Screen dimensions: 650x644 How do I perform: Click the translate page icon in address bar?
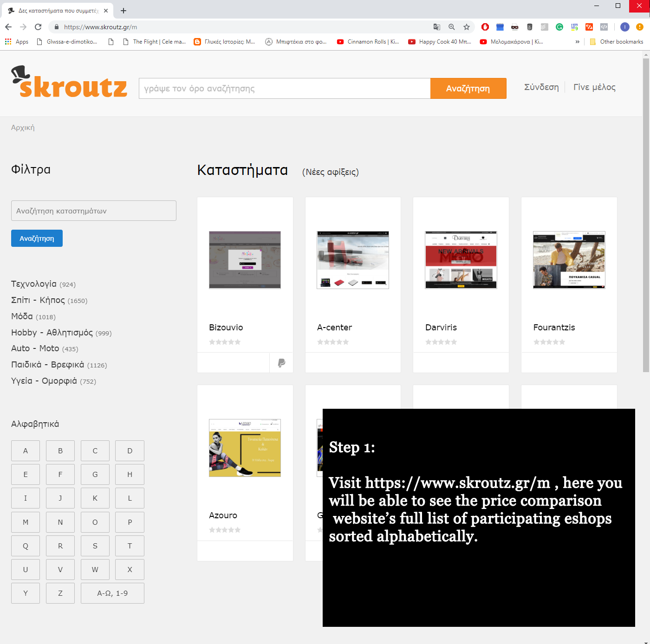[436, 27]
